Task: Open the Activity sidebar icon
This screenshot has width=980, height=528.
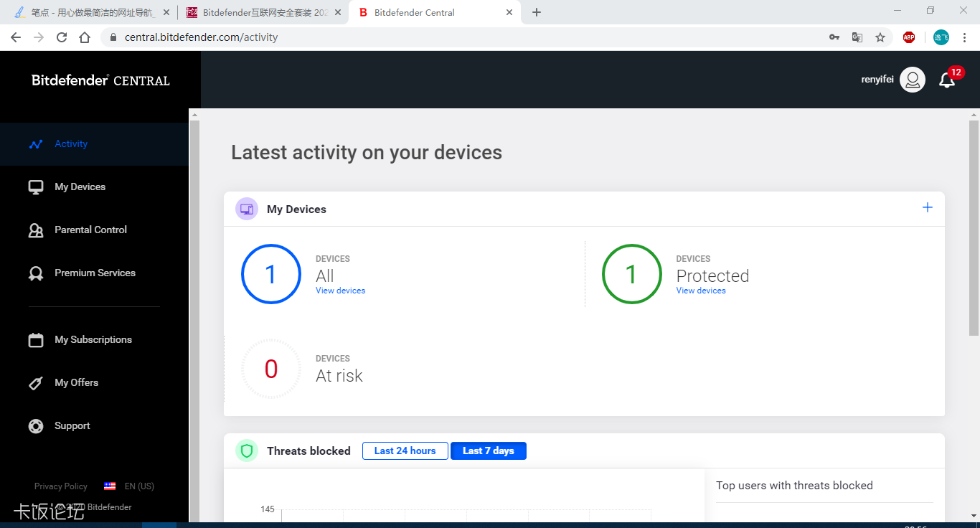Action: 36,144
